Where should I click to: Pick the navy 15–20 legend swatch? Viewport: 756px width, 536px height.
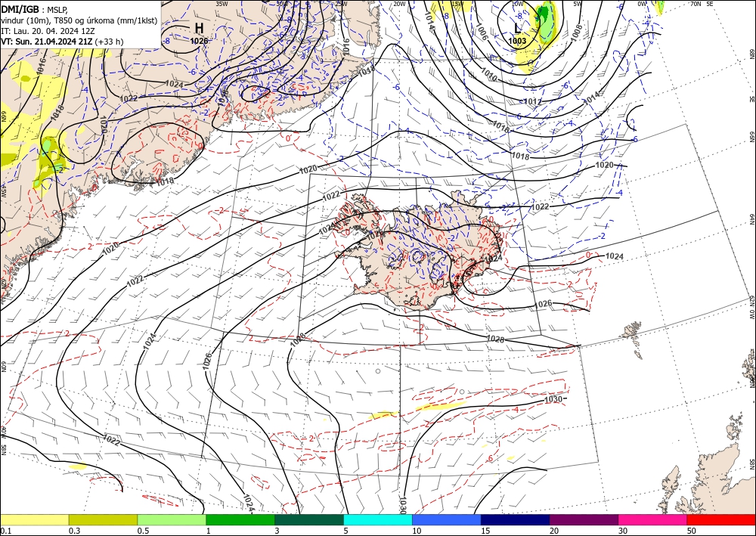[515, 519]
